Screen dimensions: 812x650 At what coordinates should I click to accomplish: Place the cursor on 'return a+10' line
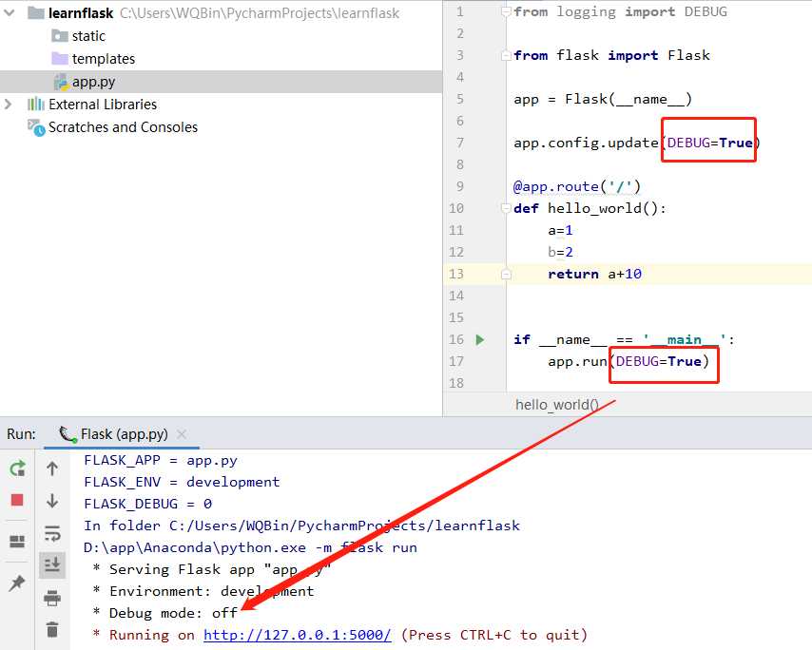(x=594, y=274)
